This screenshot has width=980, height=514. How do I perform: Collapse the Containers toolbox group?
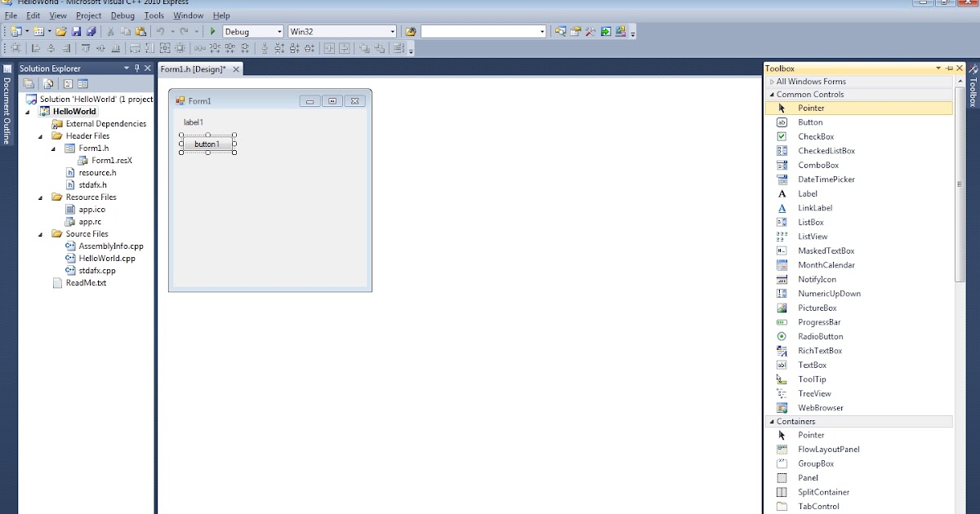point(771,422)
